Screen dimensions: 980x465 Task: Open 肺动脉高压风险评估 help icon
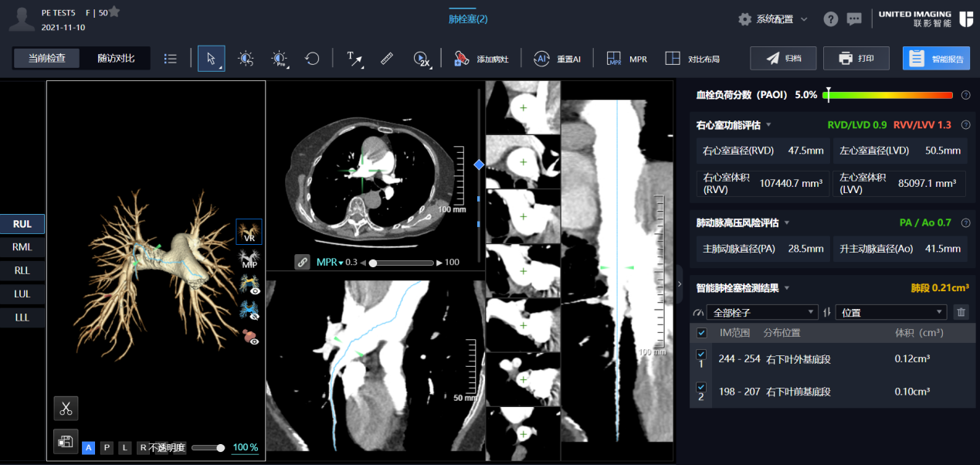(965, 222)
